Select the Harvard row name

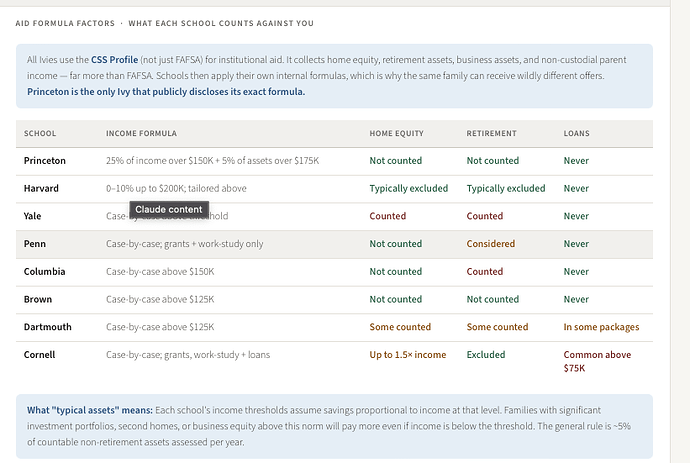pos(41,188)
